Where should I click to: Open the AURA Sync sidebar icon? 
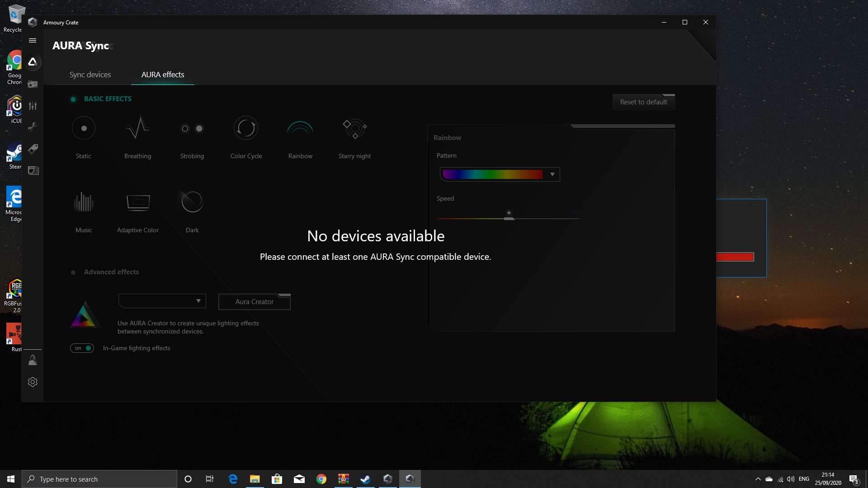[x=33, y=62]
